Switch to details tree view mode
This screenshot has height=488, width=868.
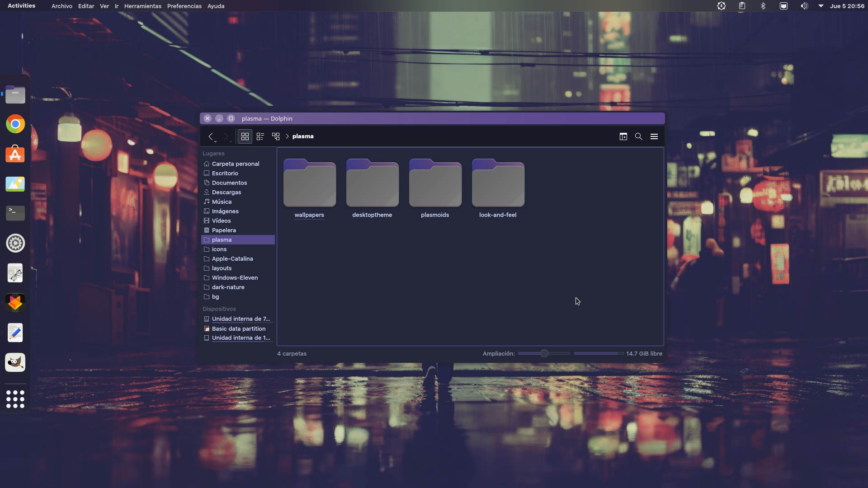click(x=276, y=136)
